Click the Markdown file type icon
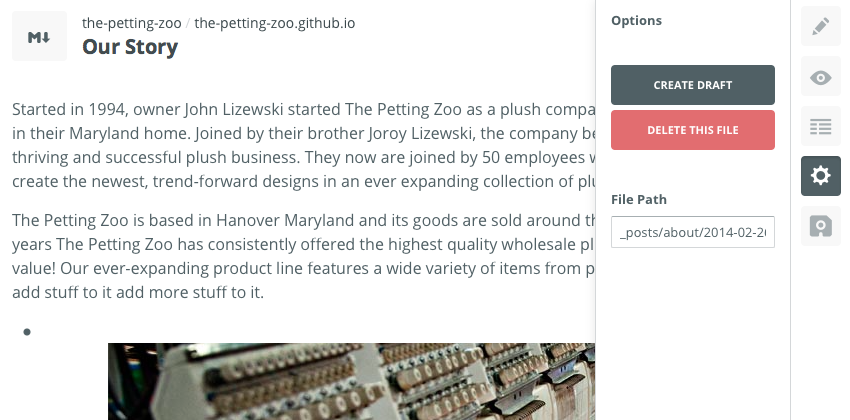 39,36
